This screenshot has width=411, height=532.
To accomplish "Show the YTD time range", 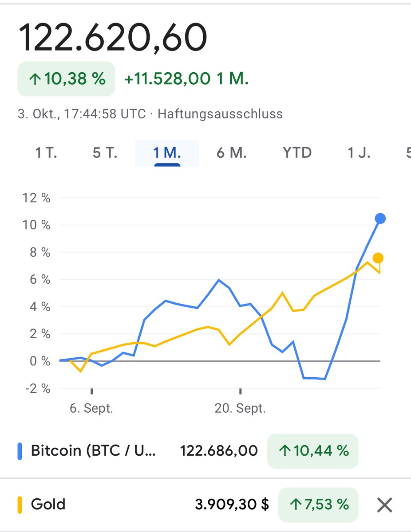I will pos(297,153).
